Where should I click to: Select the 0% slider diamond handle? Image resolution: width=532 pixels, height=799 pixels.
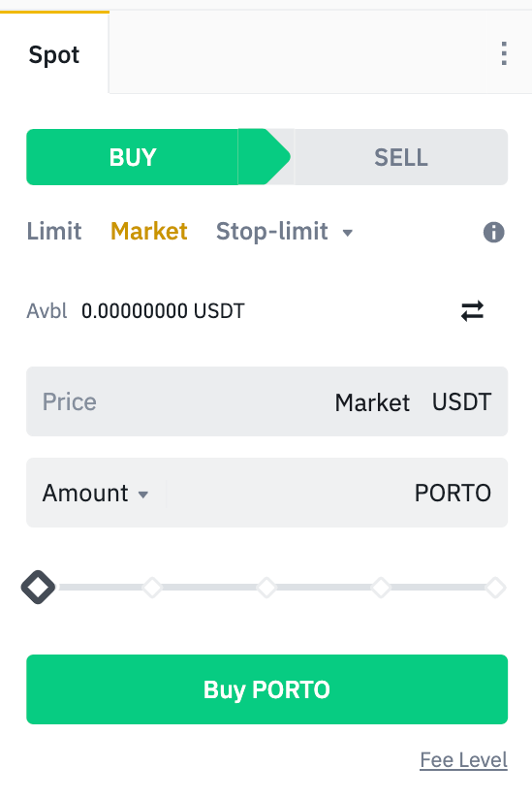pyautogui.click(x=38, y=588)
